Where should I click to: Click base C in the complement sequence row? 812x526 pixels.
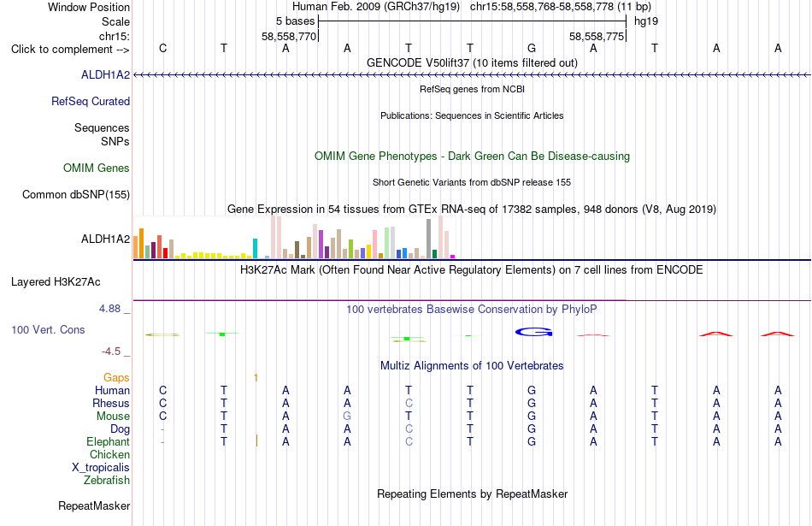163,49
